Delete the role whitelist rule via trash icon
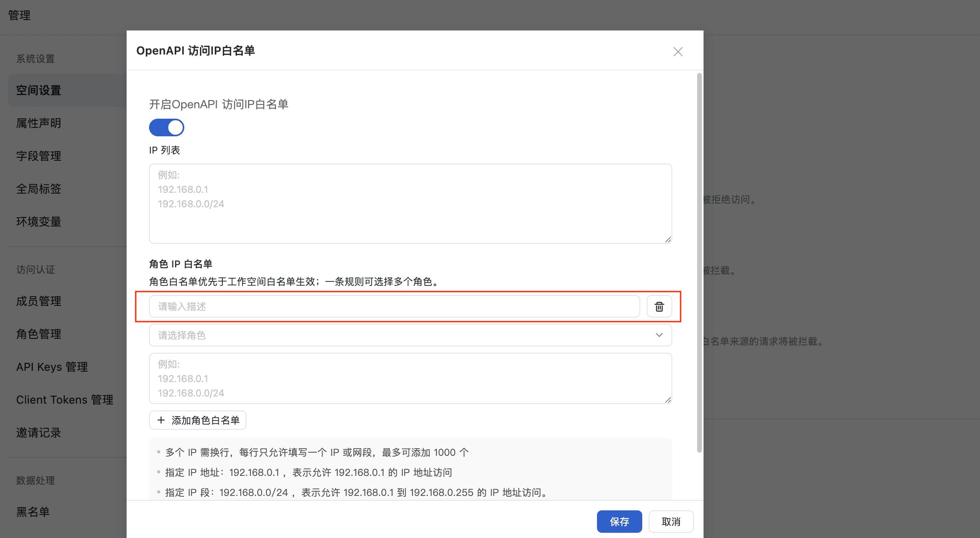This screenshot has width=980, height=538. pos(659,307)
